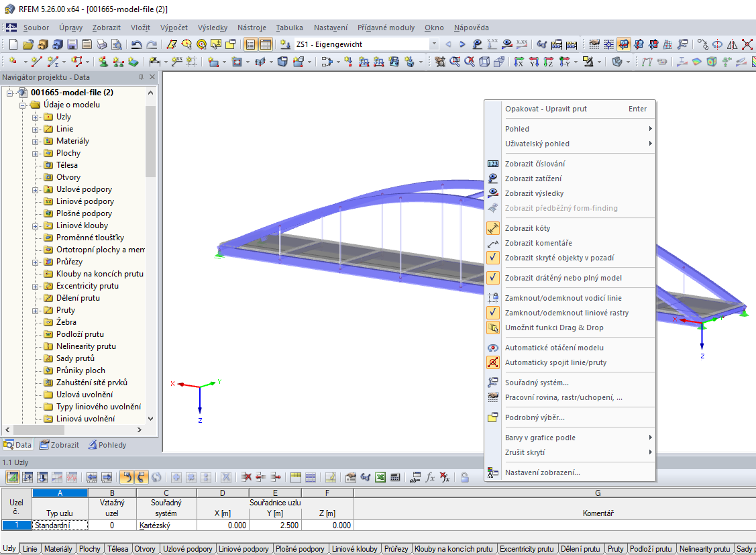The width and height of the screenshot is (756, 555).
Task: Click the lock icon in table toolbar
Action: tap(464, 477)
